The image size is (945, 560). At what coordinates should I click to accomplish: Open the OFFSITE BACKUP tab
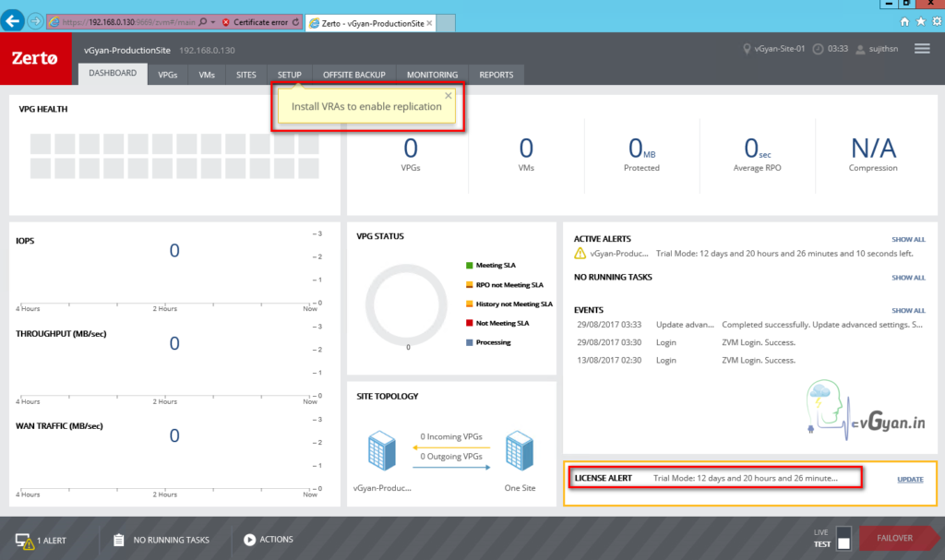point(353,75)
